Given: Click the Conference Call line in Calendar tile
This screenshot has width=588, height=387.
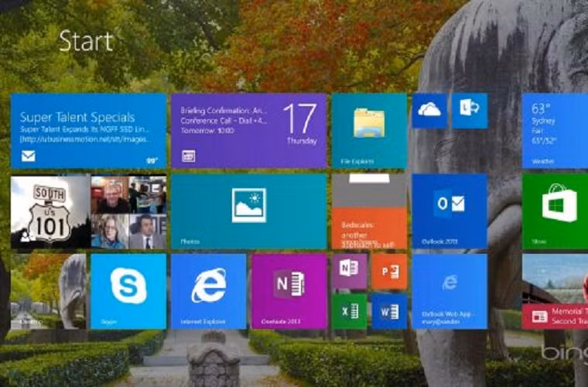Looking at the screenshot, I should tap(224, 121).
